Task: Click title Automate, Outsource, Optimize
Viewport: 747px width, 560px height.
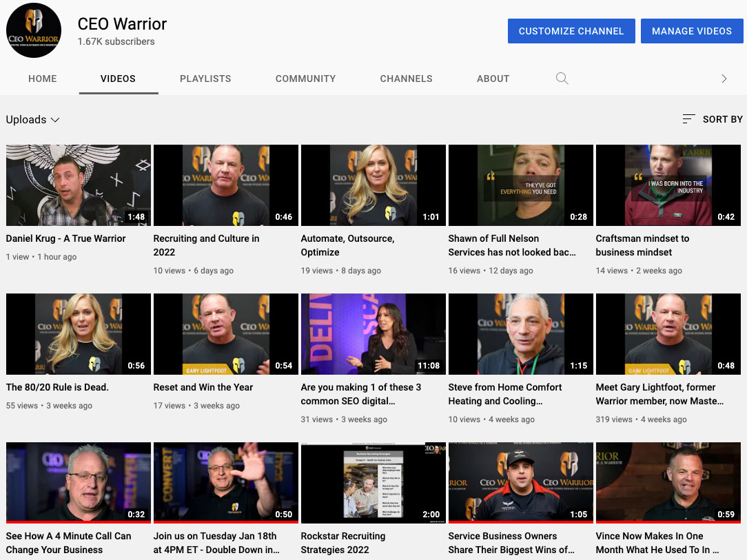Action: point(347,245)
